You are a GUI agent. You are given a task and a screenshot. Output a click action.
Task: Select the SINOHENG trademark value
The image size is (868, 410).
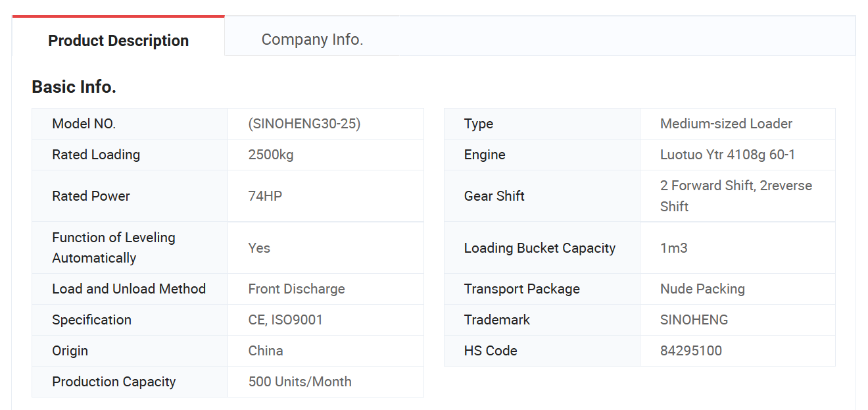694,320
